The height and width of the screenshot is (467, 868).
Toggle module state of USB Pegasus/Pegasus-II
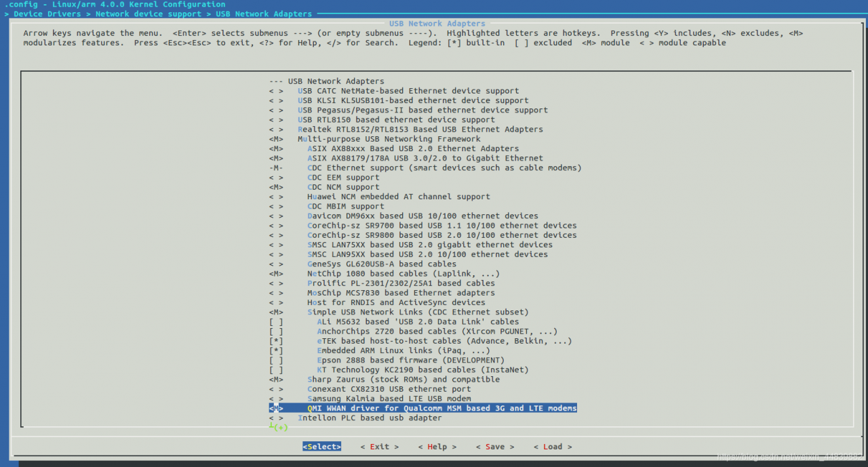pos(276,110)
